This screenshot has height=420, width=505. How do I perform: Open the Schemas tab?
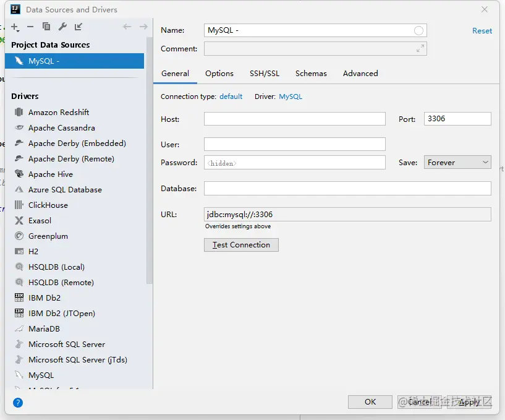(x=311, y=74)
